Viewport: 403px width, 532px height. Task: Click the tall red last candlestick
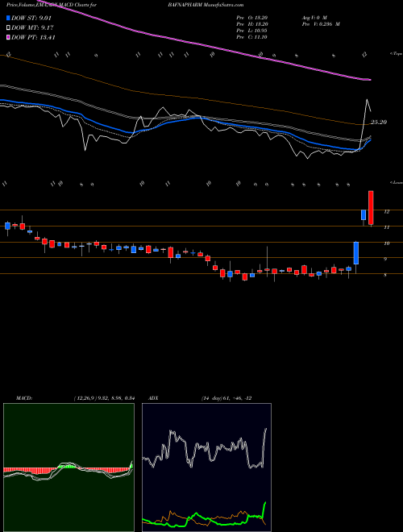coord(371,208)
